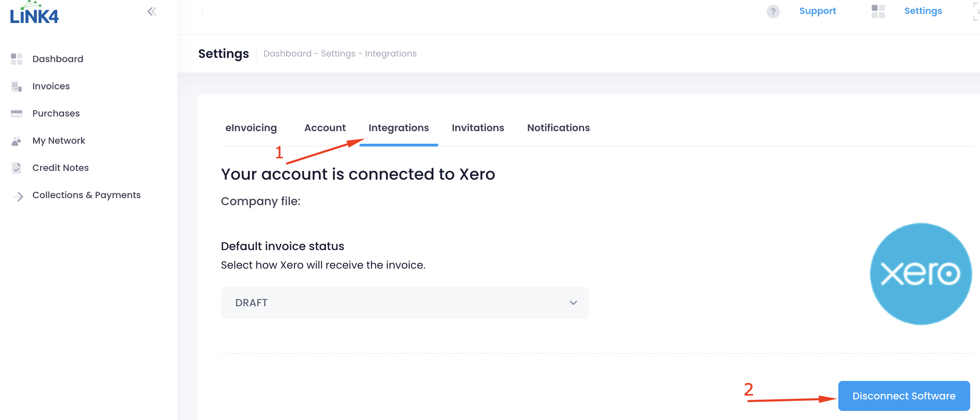Switch to the eInvoicing tab
980x420 pixels.
251,128
